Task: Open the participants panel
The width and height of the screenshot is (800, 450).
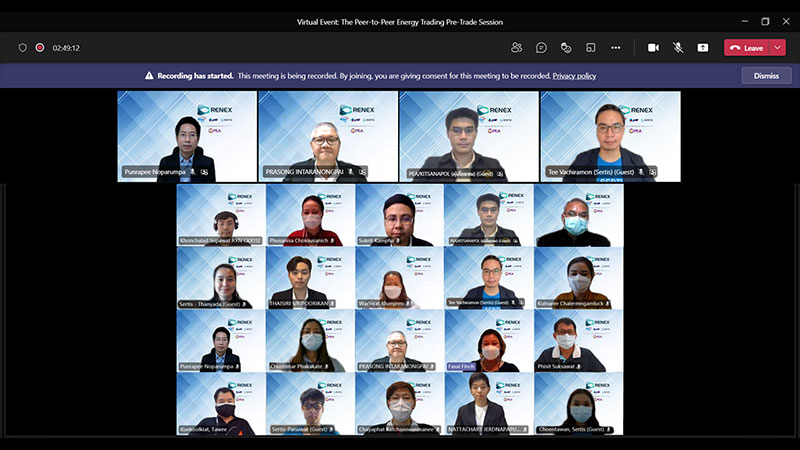Action: point(517,47)
